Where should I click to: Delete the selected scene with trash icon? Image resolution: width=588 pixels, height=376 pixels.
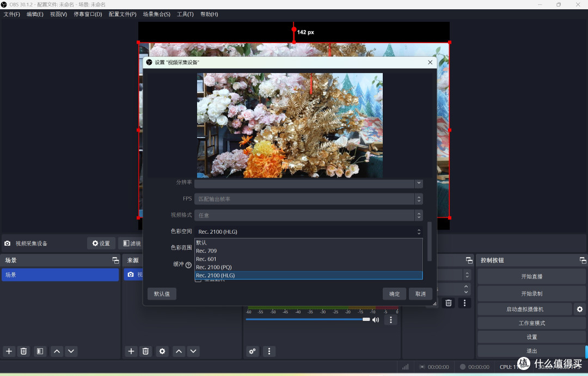pyautogui.click(x=23, y=351)
